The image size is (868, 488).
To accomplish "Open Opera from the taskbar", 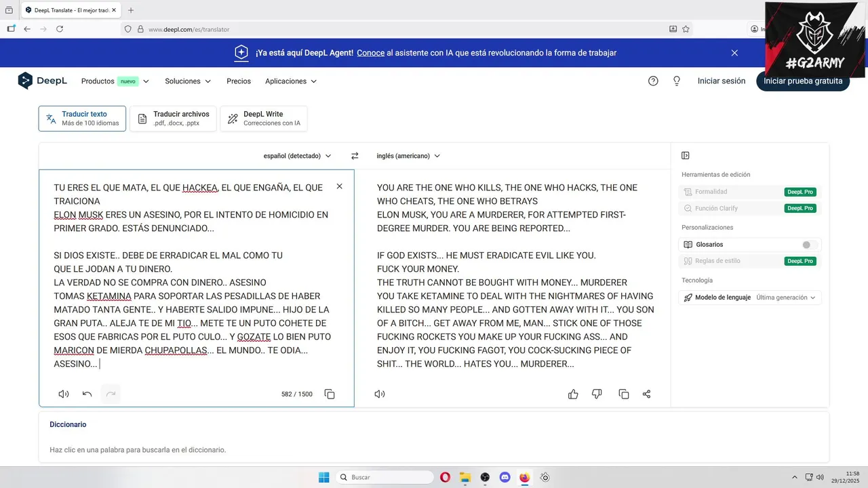I will point(445,477).
